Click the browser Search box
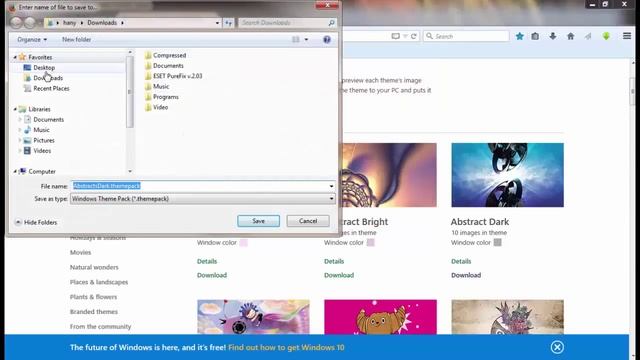The image size is (640, 360). (x=467, y=36)
